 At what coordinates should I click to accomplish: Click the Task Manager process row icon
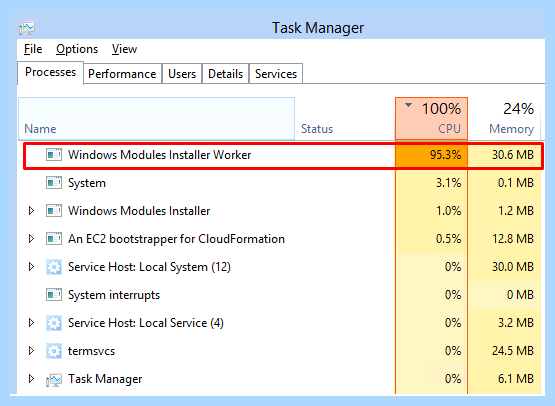click(x=54, y=379)
